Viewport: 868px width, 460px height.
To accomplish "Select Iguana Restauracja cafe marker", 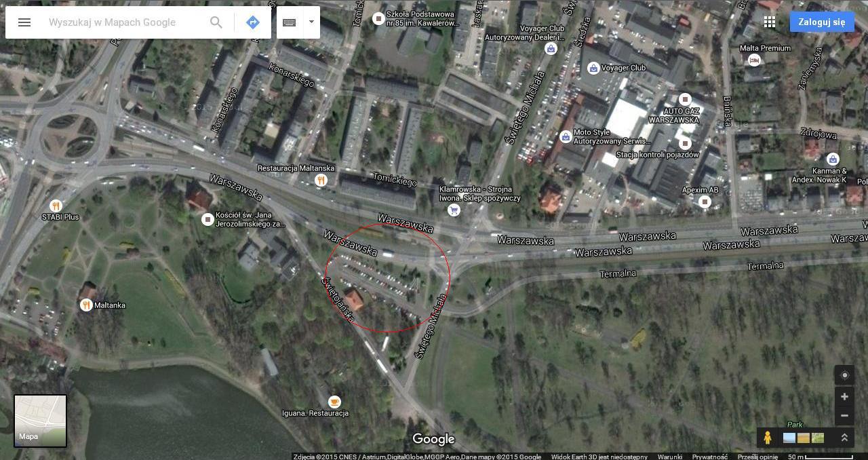I will click(x=334, y=402).
